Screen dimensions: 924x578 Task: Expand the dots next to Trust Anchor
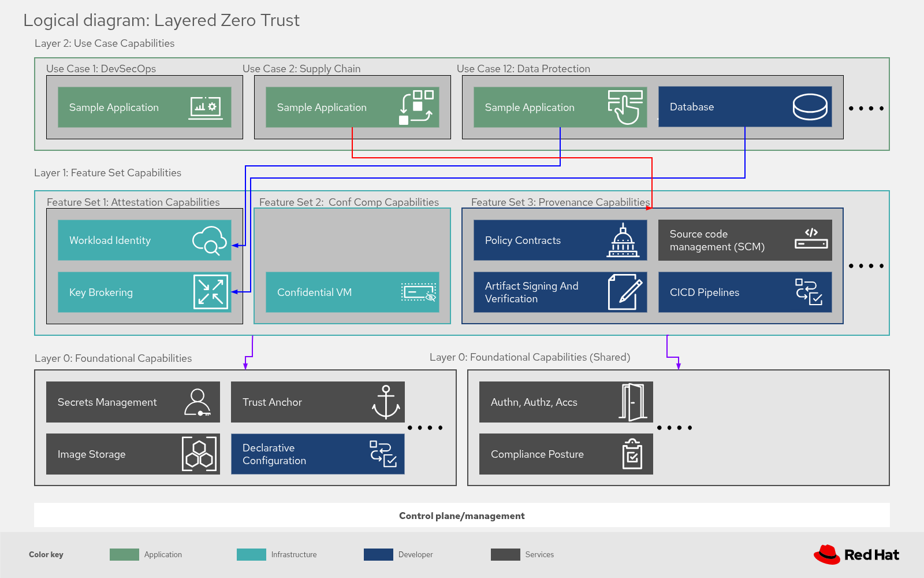pos(426,428)
